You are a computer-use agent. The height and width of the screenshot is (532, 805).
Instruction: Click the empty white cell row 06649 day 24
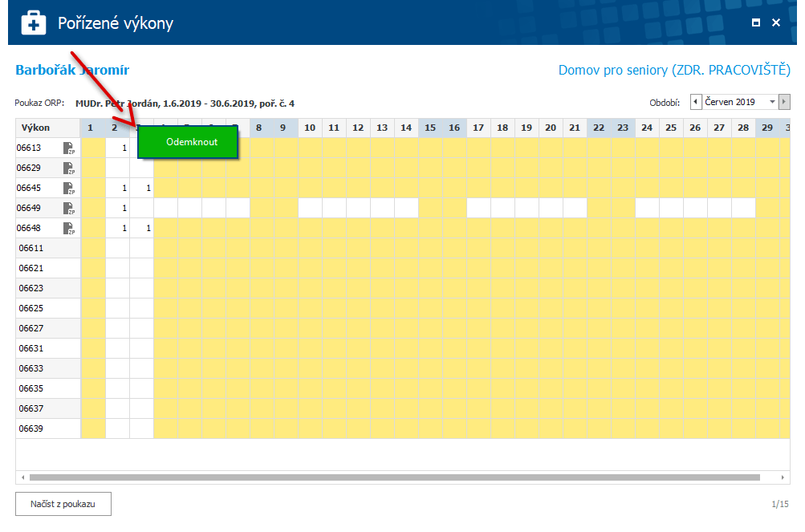click(x=648, y=208)
